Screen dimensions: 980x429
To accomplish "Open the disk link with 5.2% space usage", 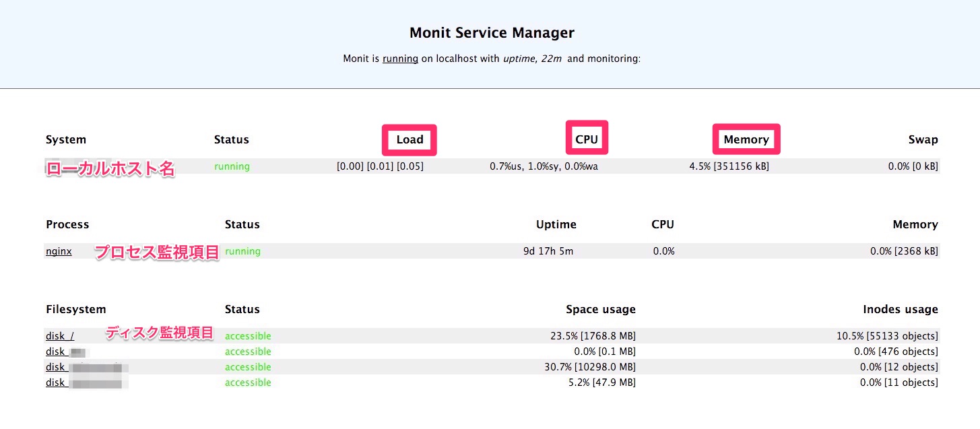I will [56, 383].
